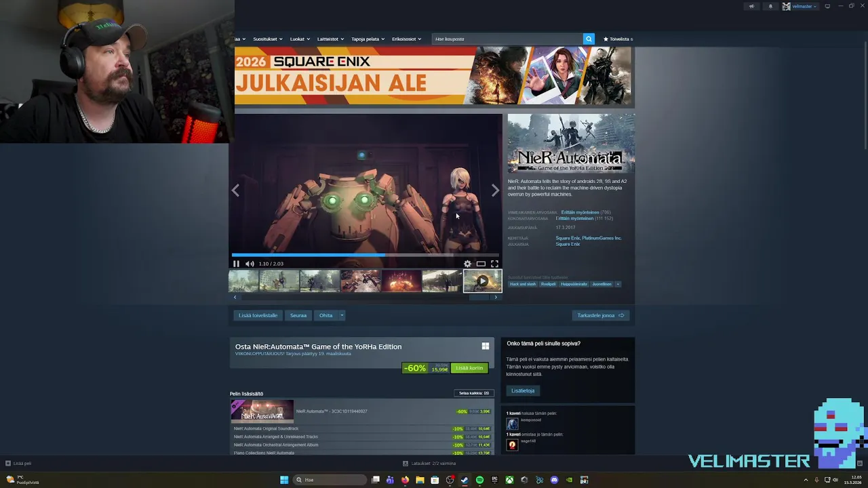Viewport: 868px width, 488px height.
Task: Click the Seuraa follow button
Action: (298, 315)
